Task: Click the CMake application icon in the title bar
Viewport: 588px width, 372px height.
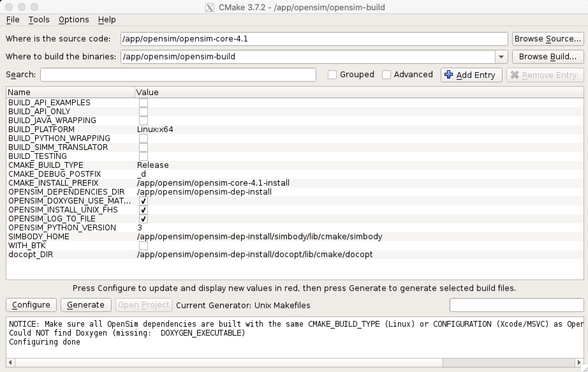Action: click(x=210, y=7)
